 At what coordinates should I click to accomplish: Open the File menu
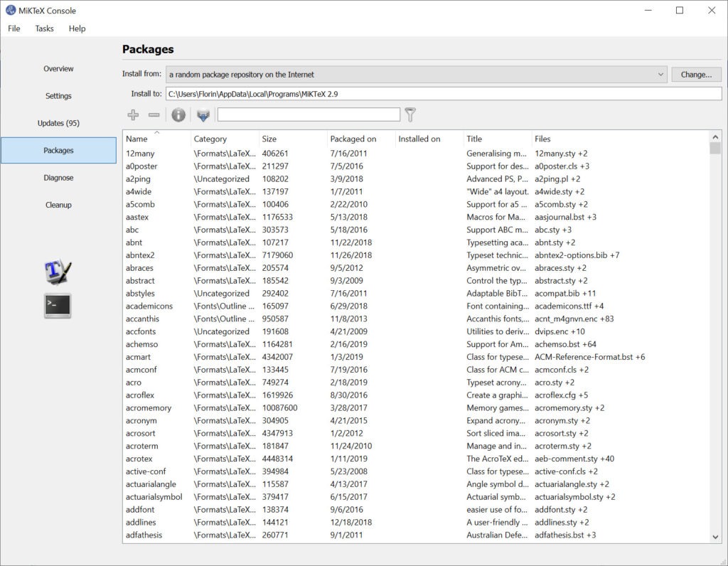click(x=14, y=28)
